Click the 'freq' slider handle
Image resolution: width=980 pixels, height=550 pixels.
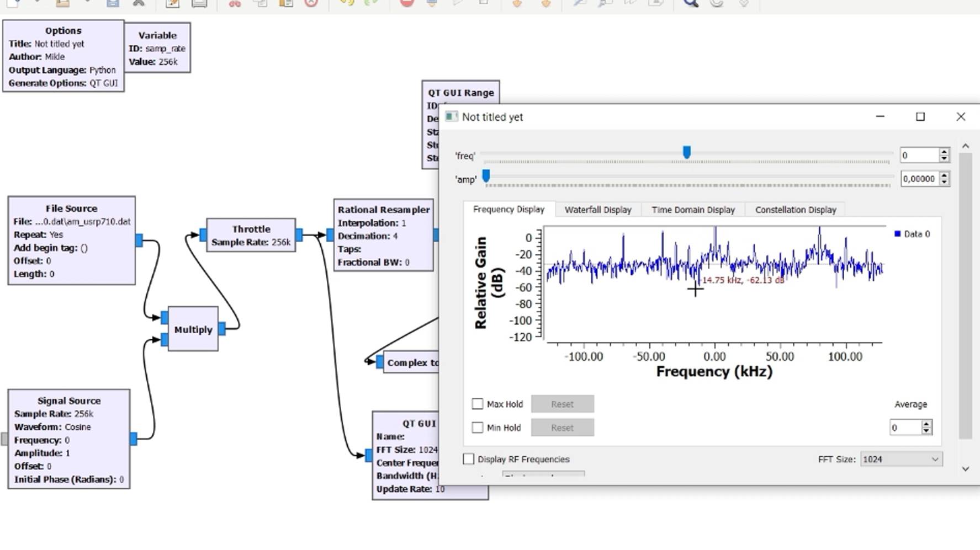tap(687, 152)
